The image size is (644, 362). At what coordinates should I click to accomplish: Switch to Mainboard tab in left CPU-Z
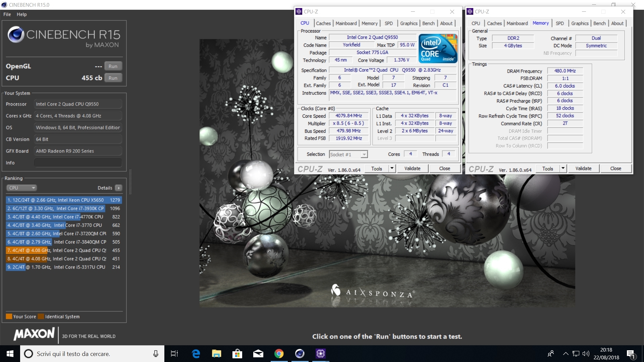click(346, 23)
